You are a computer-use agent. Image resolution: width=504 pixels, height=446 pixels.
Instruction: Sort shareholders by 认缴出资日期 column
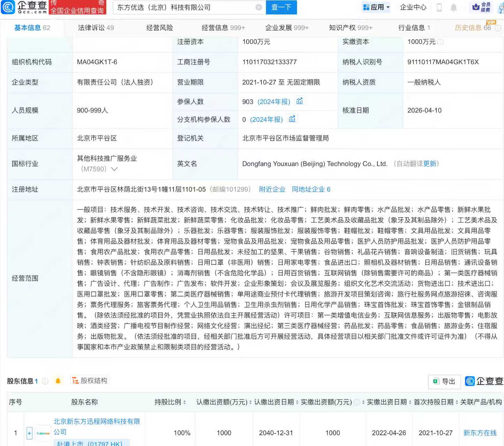coord(297,402)
